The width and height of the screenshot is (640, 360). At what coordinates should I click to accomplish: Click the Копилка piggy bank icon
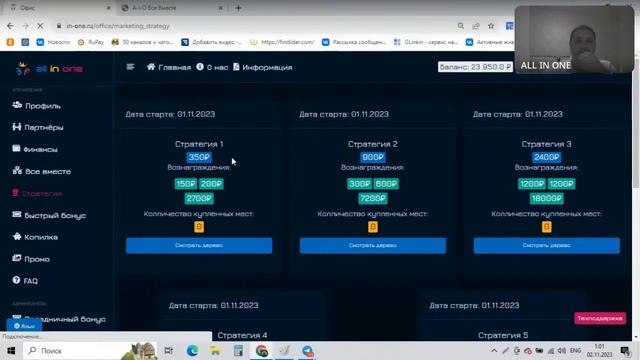(x=17, y=236)
